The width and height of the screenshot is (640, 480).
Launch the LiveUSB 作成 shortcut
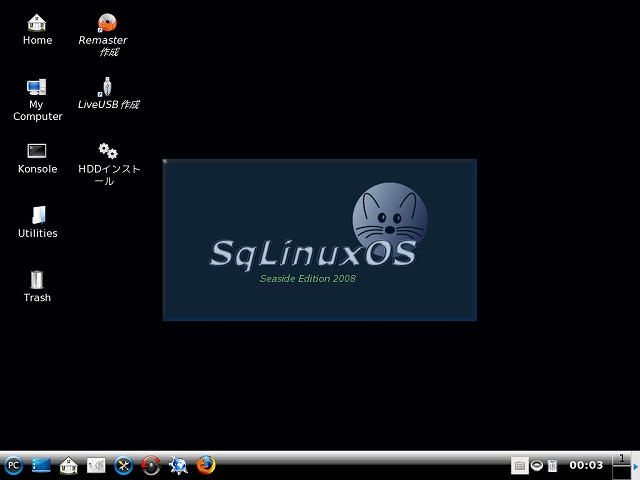coord(108,93)
